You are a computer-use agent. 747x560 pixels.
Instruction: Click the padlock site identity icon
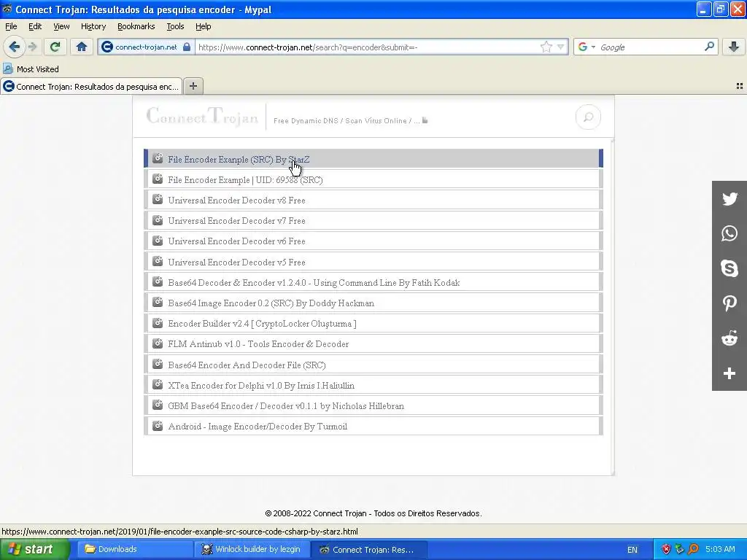[x=187, y=47]
